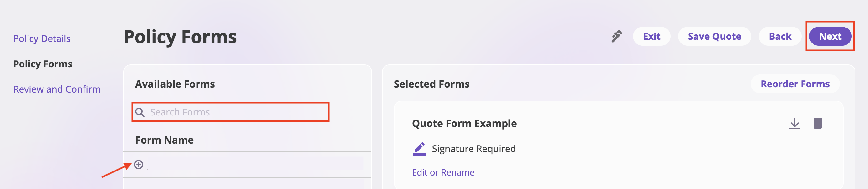Viewport: 868px width, 189px height.
Task: Select the Signature Required pen icon
Action: click(x=420, y=148)
